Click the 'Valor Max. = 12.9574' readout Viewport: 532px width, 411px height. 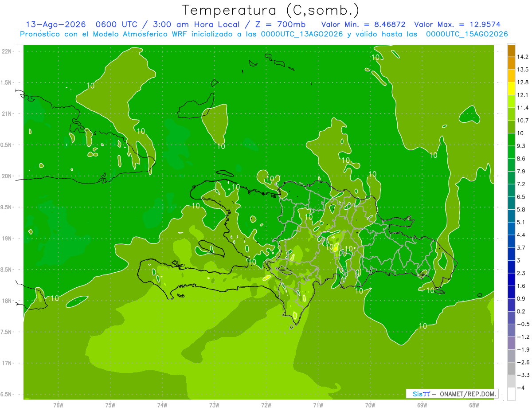pos(457,24)
